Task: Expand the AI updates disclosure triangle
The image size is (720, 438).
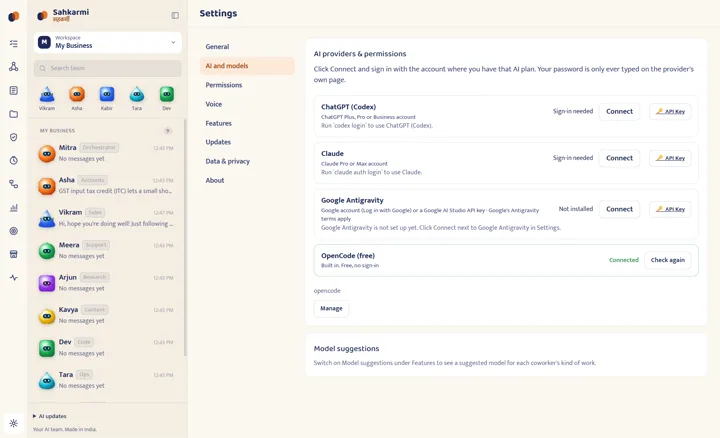Action: 34,416
